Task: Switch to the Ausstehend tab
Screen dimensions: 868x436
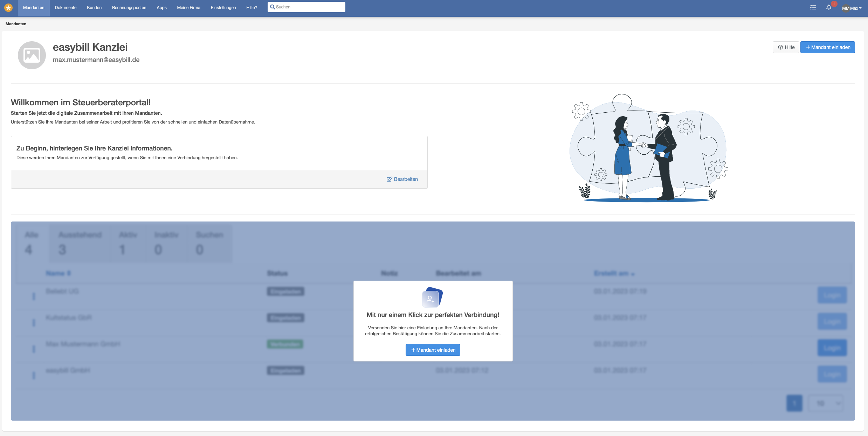Action: pyautogui.click(x=80, y=242)
